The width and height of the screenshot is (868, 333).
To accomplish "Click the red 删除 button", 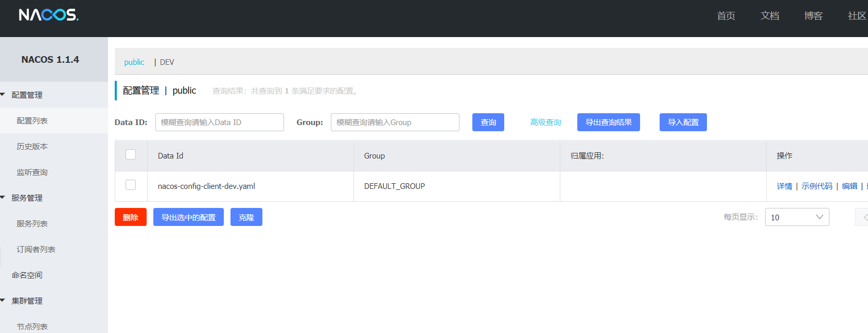I will click(131, 217).
